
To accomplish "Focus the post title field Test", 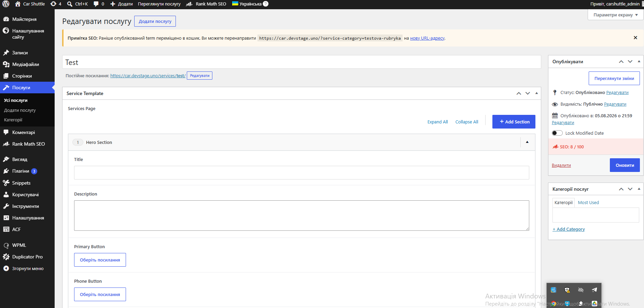I will tap(302, 62).
